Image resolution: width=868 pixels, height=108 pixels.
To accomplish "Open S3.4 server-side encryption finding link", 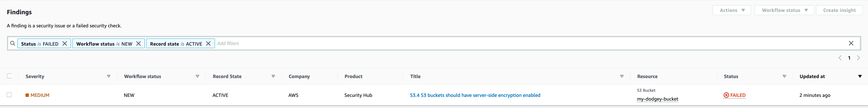I will point(475,95).
